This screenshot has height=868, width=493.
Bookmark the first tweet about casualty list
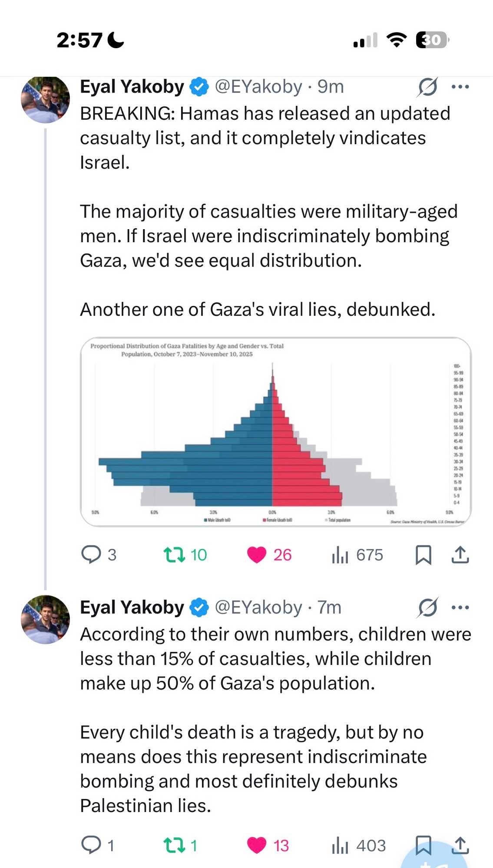click(x=424, y=555)
